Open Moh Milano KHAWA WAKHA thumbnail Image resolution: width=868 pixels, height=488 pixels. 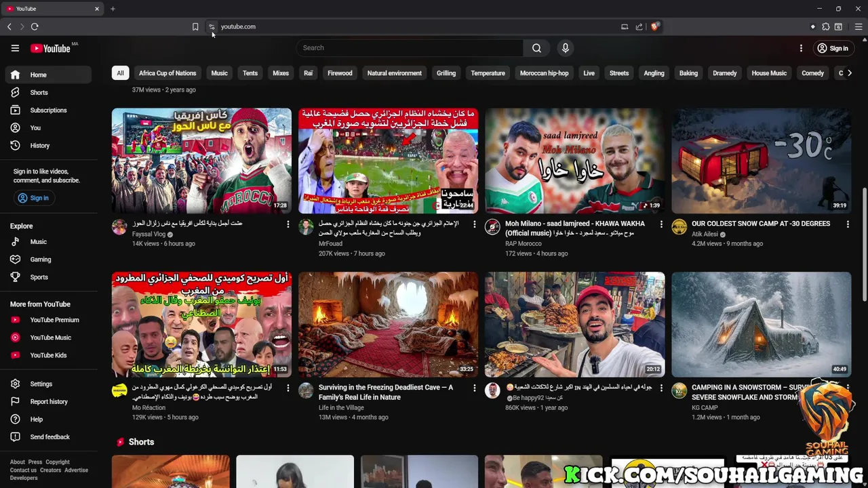(x=574, y=161)
